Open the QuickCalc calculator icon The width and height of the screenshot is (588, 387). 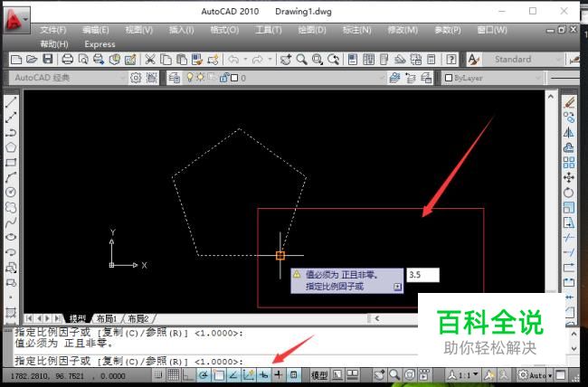pyautogui.click(x=432, y=60)
